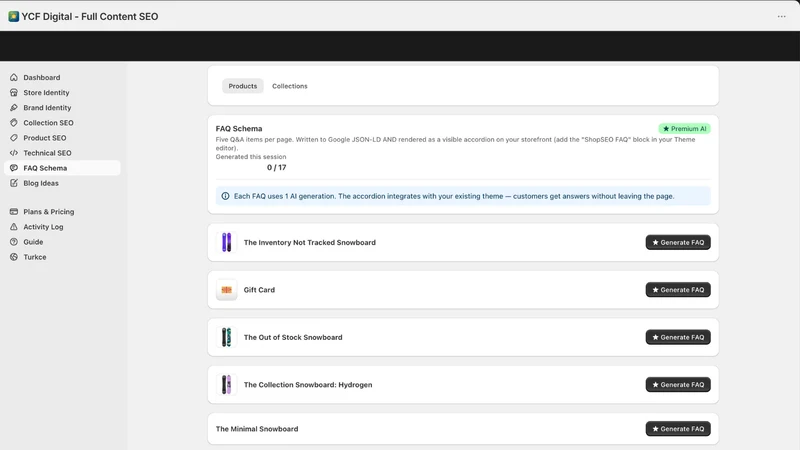Click the Technical SEO code icon
This screenshot has height=450, width=800.
pos(14,153)
